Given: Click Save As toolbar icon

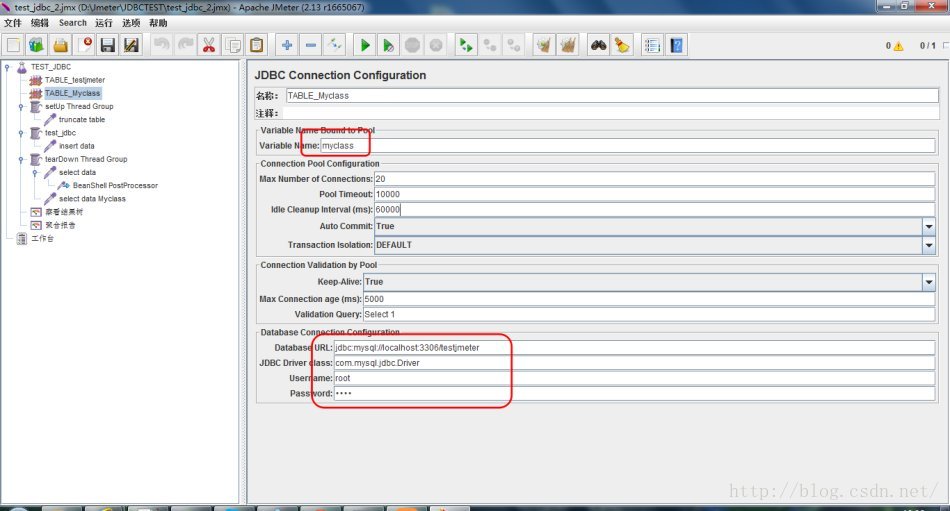Looking at the screenshot, I should (131, 45).
